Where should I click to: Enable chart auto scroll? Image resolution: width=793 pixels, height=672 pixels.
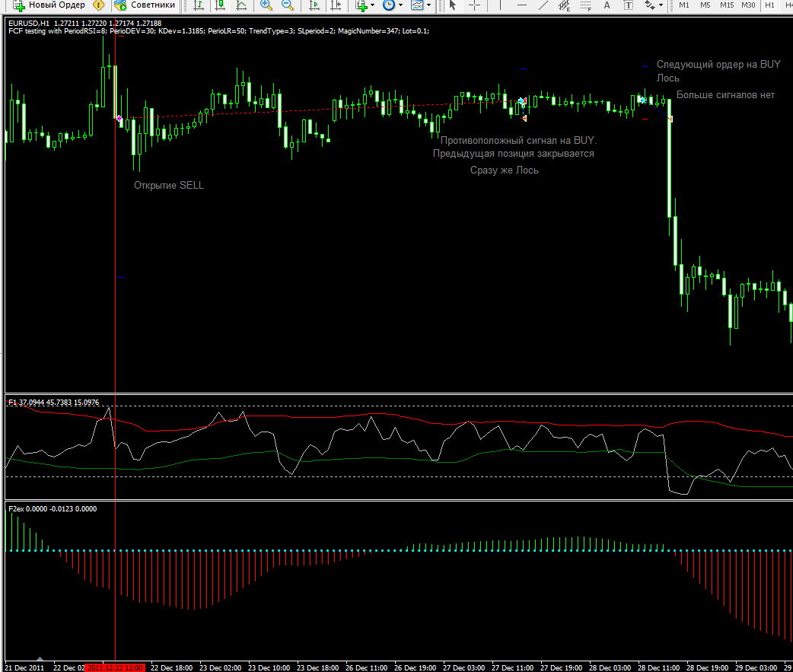pyautogui.click(x=314, y=5)
